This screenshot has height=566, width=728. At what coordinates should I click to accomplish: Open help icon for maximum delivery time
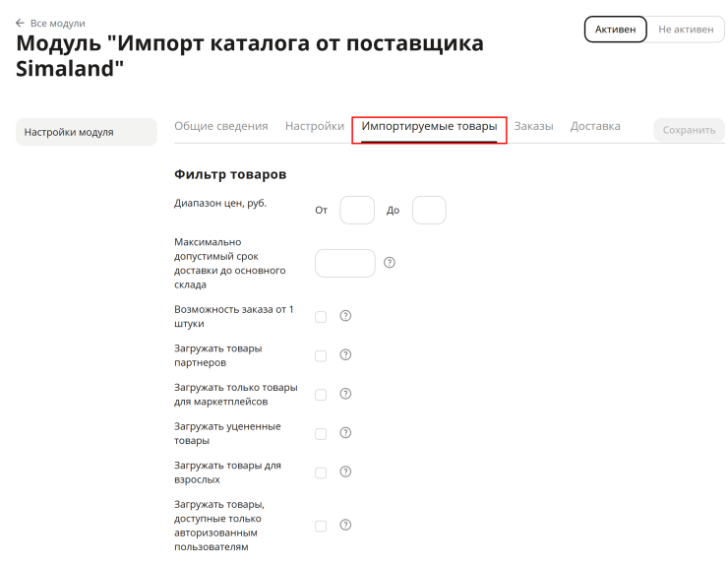pyautogui.click(x=390, y=263)
